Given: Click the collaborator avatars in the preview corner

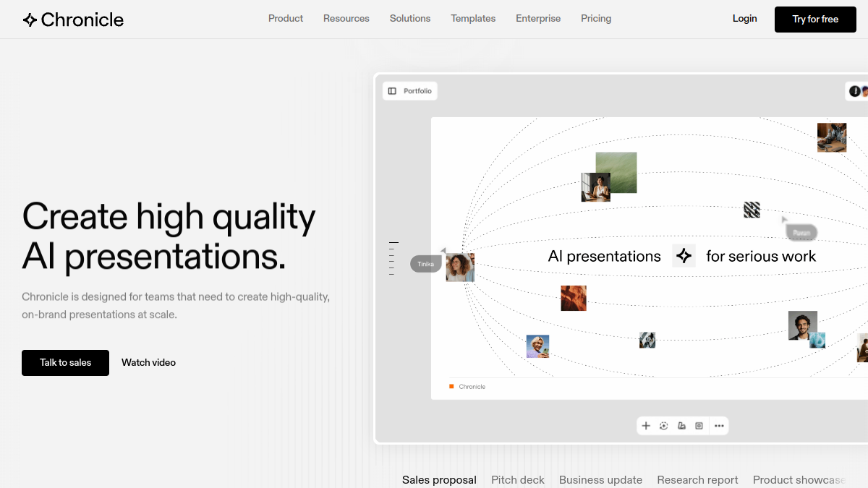Looking at the screenshot, I should 859,91.
